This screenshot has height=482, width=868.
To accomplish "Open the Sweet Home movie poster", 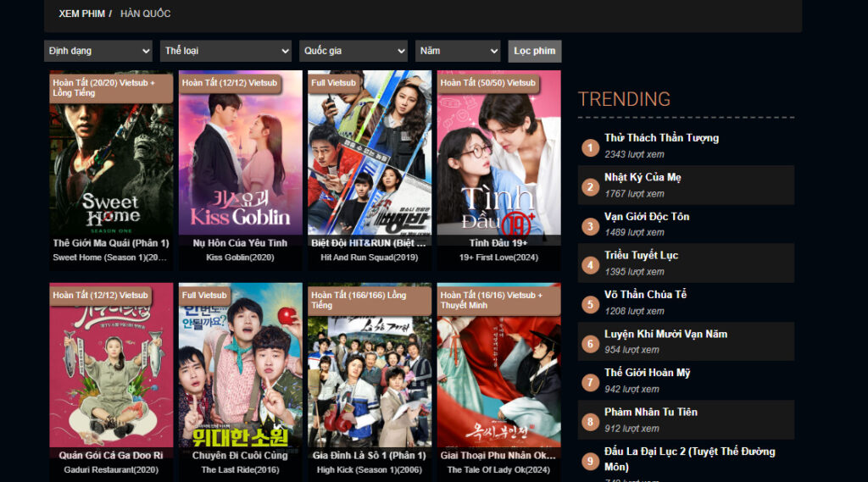I will click(111, 161).
